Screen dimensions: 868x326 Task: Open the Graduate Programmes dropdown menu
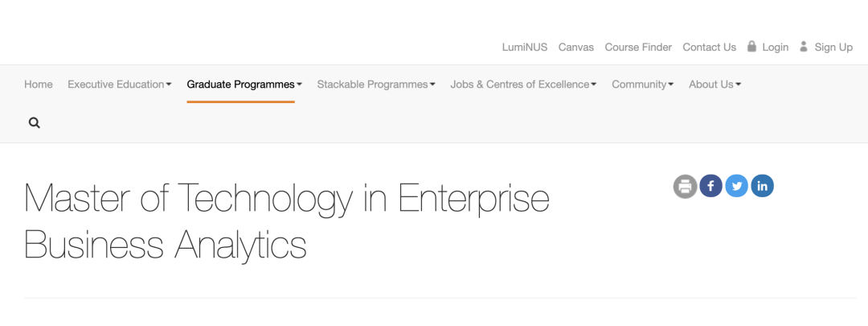244,85
